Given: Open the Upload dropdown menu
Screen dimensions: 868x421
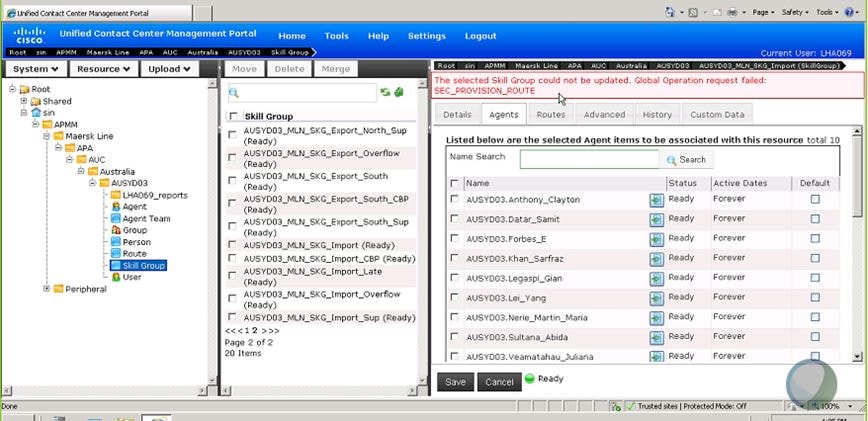Looking at the screenshot, I should (169, 69).
